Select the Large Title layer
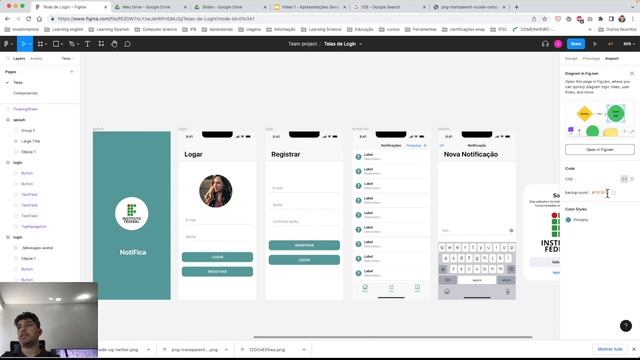Viewport: 640px width, 360px height. click(30, 141)
